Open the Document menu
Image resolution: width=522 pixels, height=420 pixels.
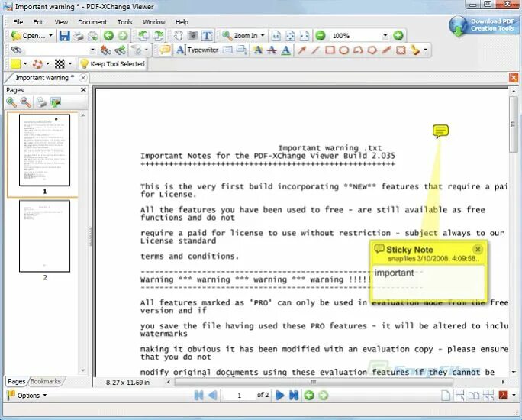(92, 22)
